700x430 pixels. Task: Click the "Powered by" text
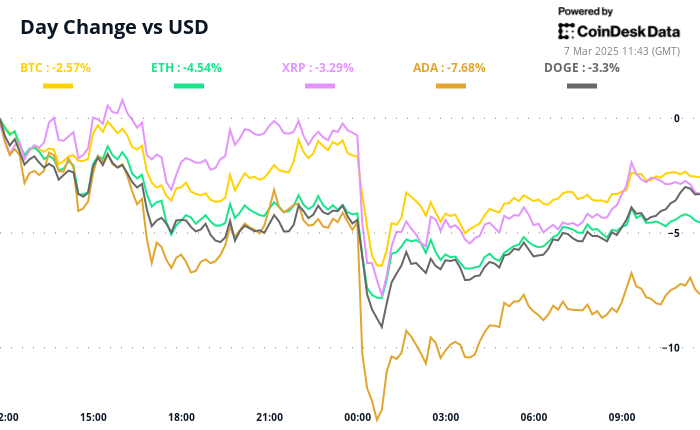click(586, 11)
